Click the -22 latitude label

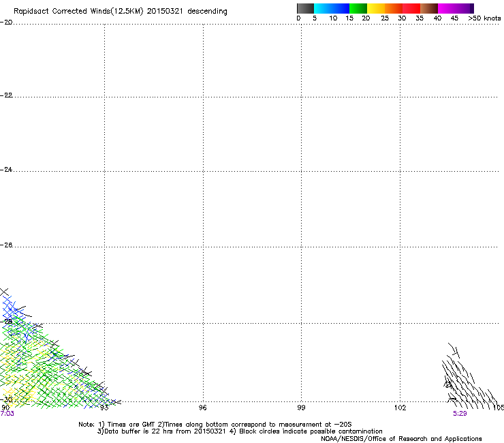(6, 95)
